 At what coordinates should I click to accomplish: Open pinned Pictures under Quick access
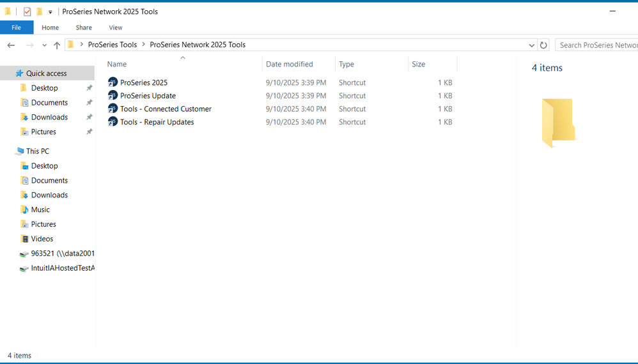pos(43,132)
